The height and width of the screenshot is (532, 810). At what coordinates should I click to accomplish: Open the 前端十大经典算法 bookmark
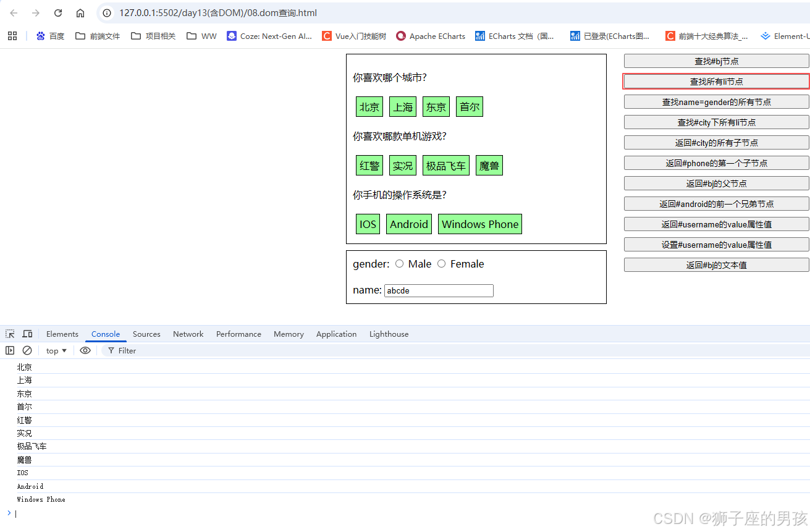(707, 36)
